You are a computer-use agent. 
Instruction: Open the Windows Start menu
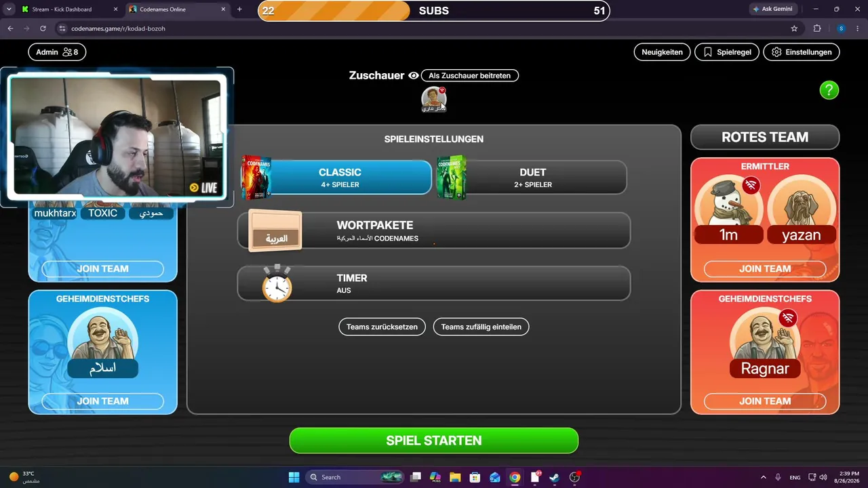tap(294, 477)
